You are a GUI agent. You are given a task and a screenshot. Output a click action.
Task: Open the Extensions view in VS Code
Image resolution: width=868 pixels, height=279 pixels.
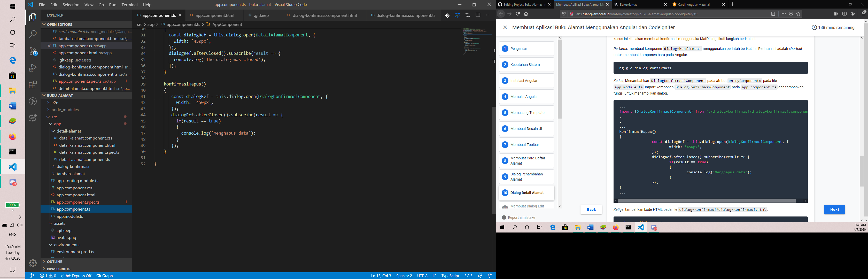[x=33, y=84]
